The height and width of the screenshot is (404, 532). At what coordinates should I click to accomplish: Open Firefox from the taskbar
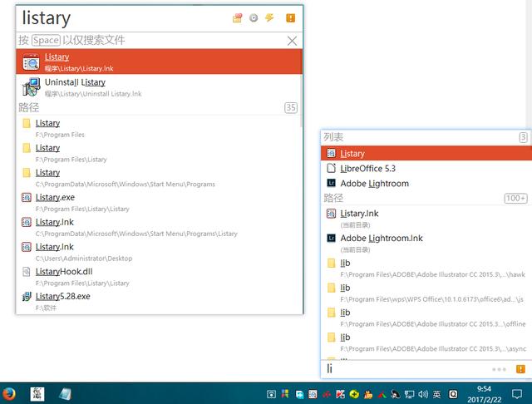pyautogui.click(x=11, y=394)
